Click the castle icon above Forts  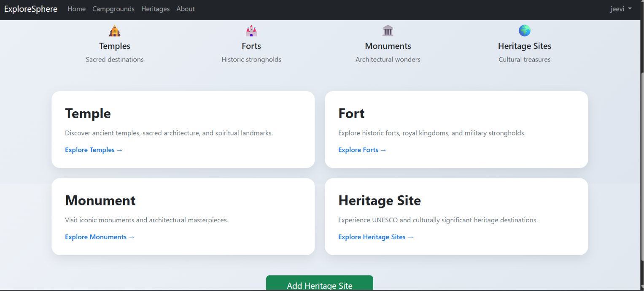251,31
